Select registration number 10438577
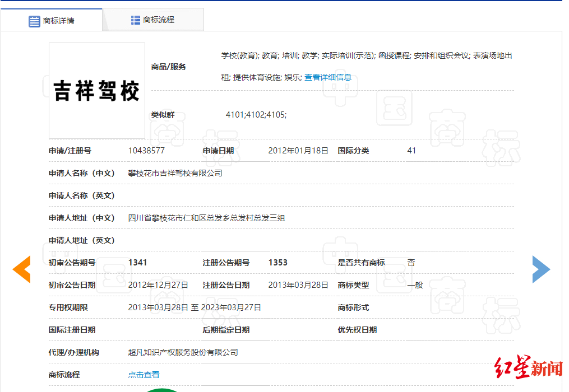569x392 pixels. tap(146, 151)
